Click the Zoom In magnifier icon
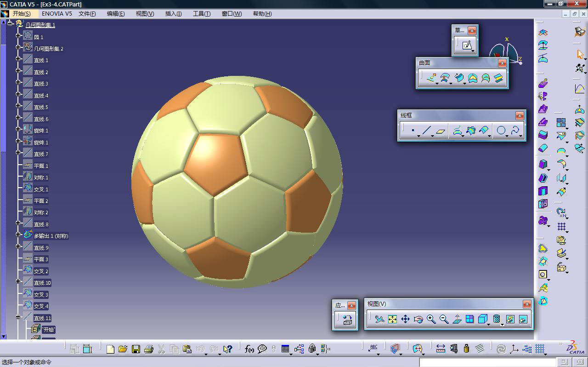The height and width of the screenshot is (367, 588). pyautogui.click(x=431, y=319)
